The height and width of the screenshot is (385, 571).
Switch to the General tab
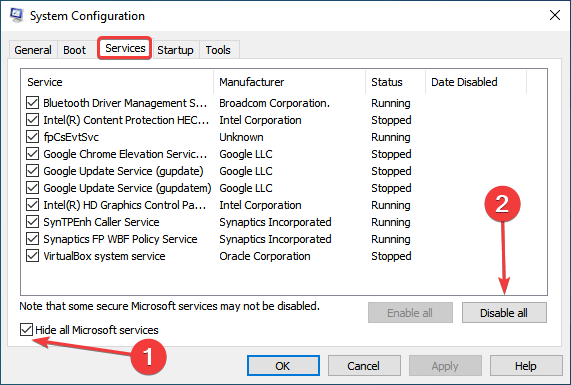pyautogui.click(x=33, y=50)
